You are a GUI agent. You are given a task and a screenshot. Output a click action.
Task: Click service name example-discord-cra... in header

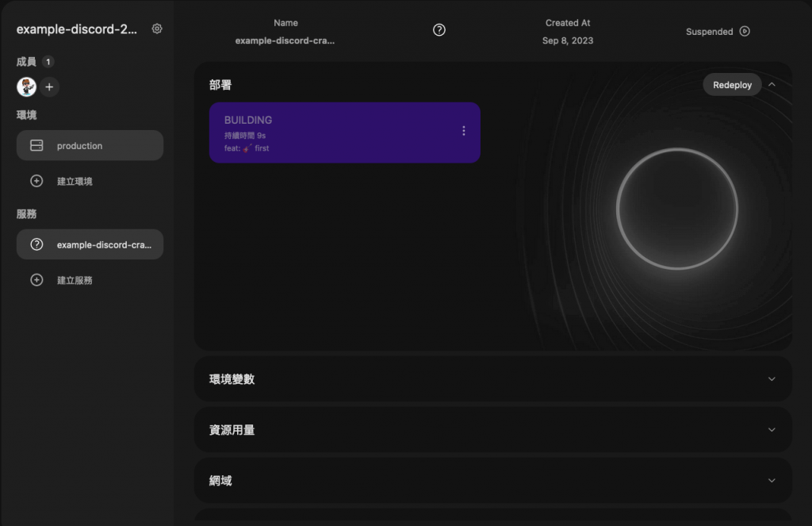point(285,40)
